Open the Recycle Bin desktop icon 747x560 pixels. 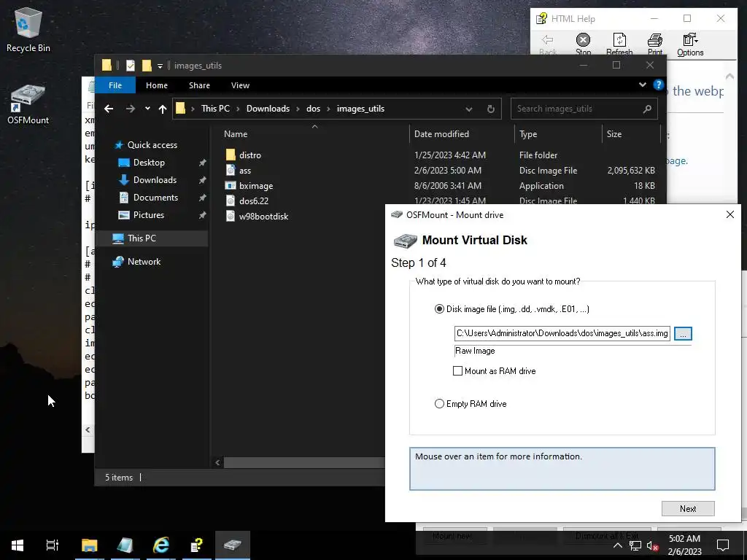click(28, 29)
